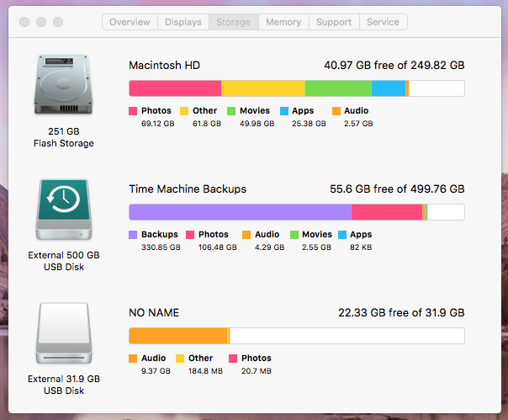Click '22.33 GB free of 31.9 GB' text
Viewport: 508px width, 420px height.
(401, 312)
